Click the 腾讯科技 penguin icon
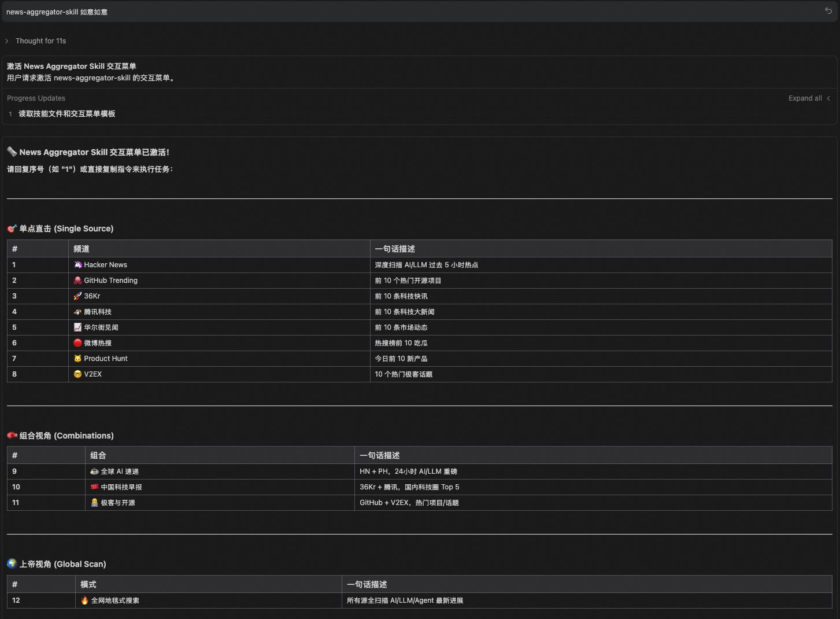 click(77, 312)
